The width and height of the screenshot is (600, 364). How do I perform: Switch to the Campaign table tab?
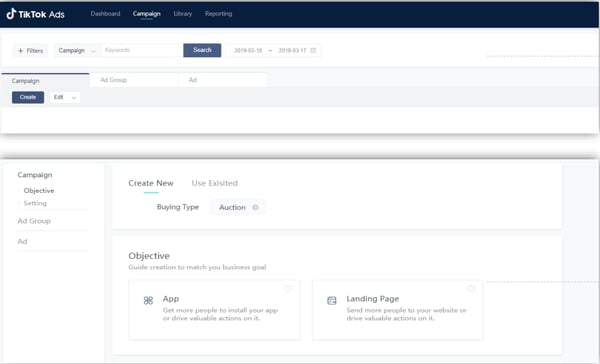tap(46, 80)
